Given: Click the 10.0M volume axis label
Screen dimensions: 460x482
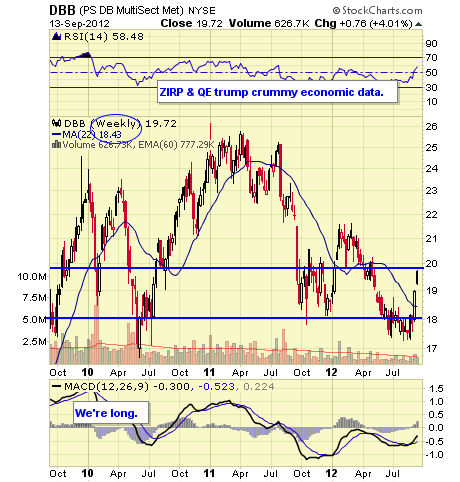Looking at the screenshot, I should pos(32,276).
